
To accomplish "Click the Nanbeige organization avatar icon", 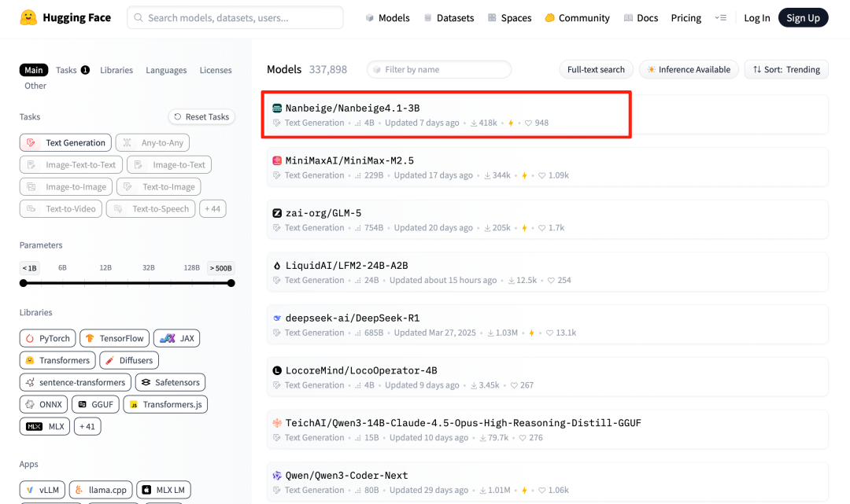I will tap(277, 108).
